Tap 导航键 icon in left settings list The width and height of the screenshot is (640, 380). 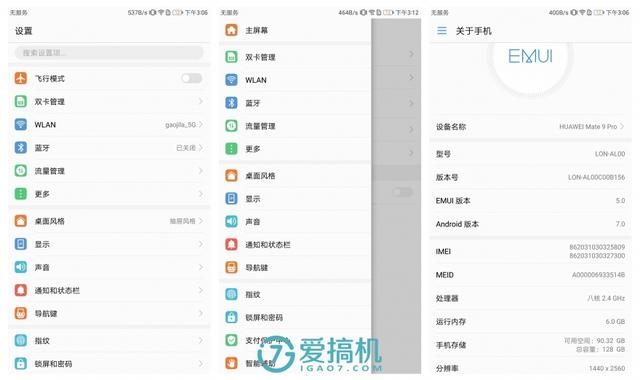pos(21,313)
